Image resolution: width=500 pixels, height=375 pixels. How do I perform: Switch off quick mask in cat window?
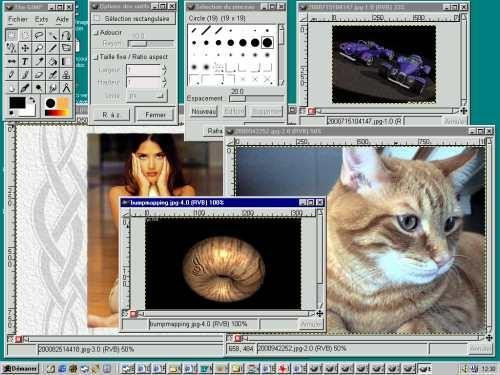230,338
